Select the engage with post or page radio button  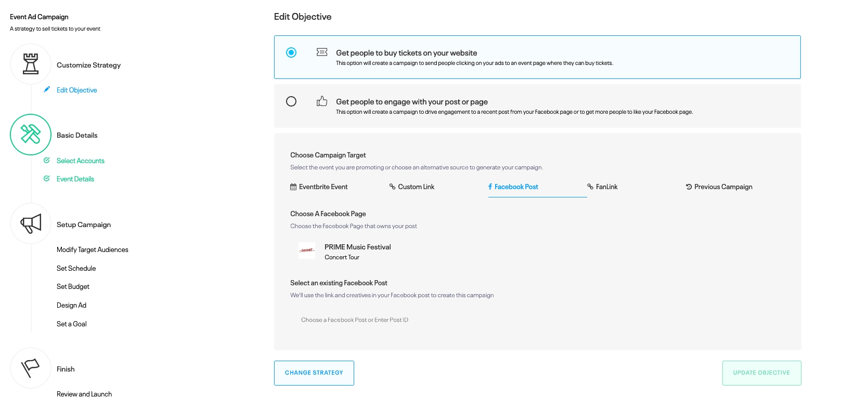[x=291, y=101]
